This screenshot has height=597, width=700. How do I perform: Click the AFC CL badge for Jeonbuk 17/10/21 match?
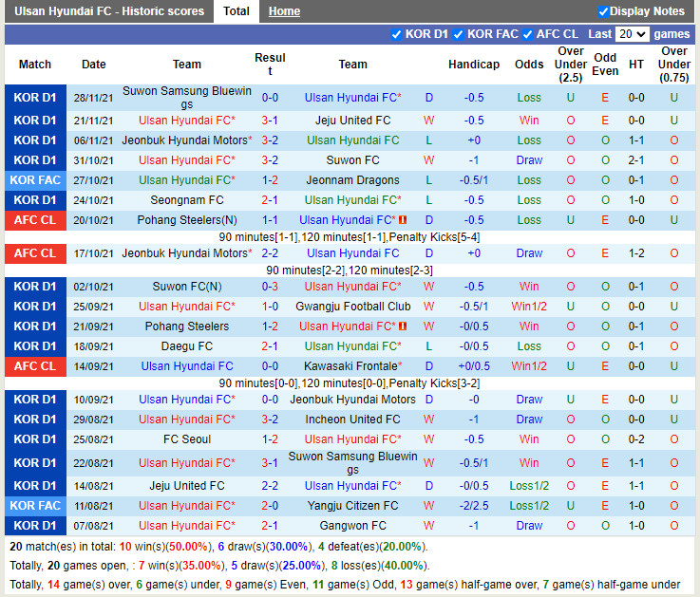pyautogui.click(x=35, y=253)
